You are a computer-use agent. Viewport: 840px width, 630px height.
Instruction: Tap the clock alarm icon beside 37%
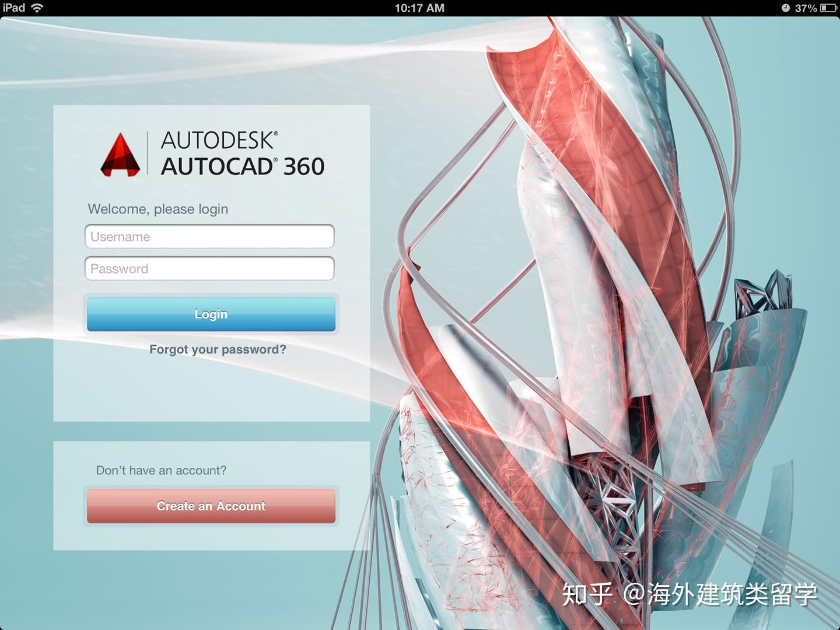pos(785,8)
